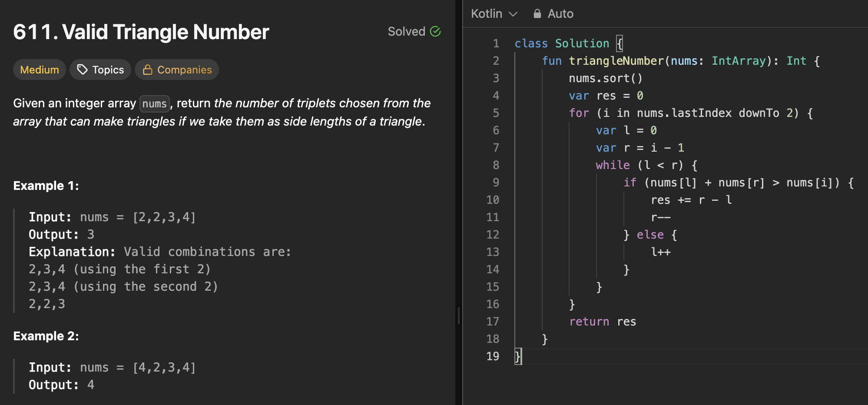Click the nums.sort() code line
Image resolution: width=868 pixels, height=405 pixels.
[x=605, y=78]
